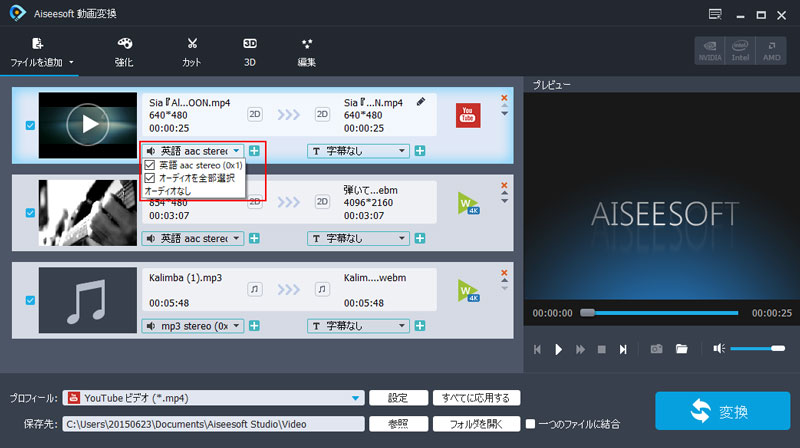Select the Kalimba music note thumbnail

tap(88, 300)
